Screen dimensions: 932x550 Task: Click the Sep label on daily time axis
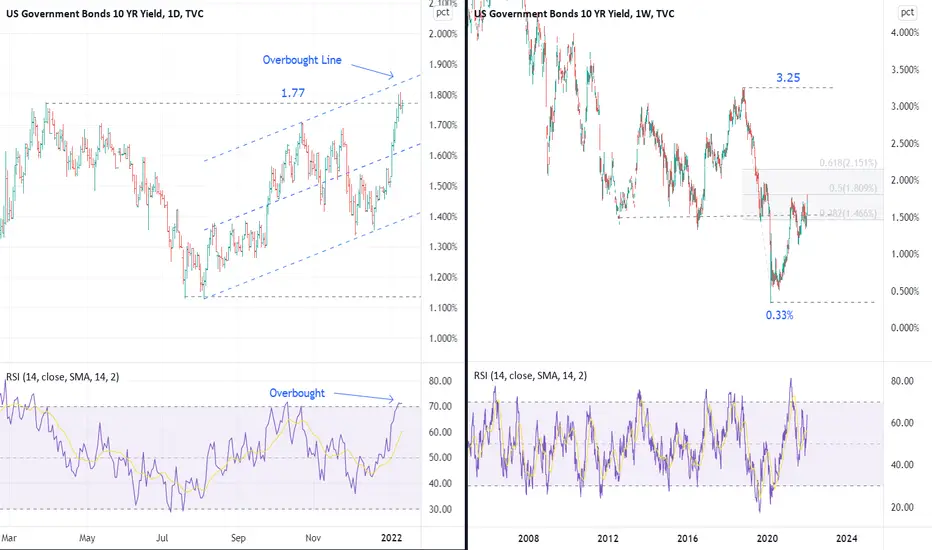(238, 538)
